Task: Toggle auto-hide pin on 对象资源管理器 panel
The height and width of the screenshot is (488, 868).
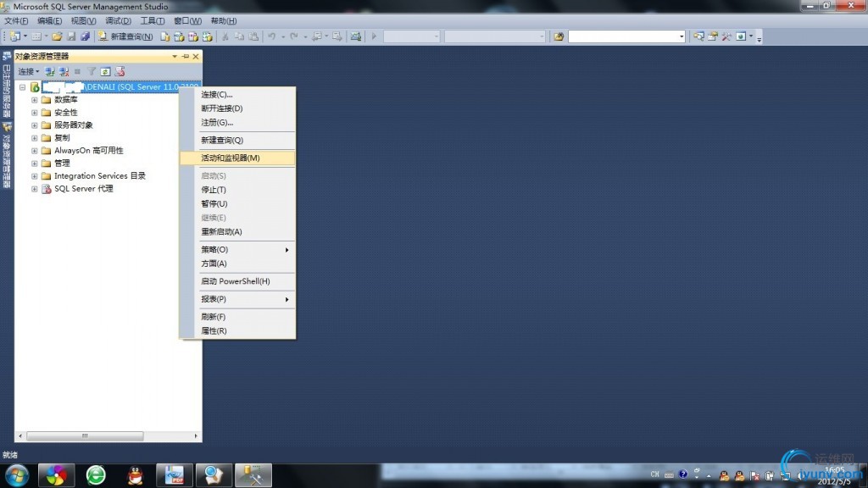Action: tap(186, 57)
